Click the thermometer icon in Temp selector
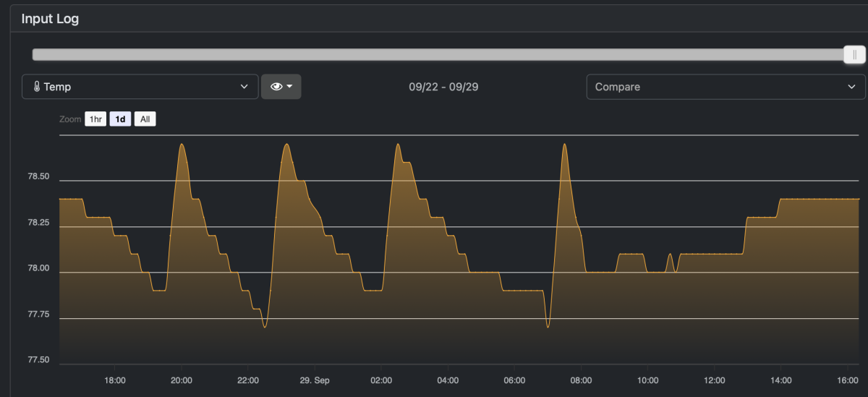The width and height of the screenshot is (868, 397). point(37,87)
